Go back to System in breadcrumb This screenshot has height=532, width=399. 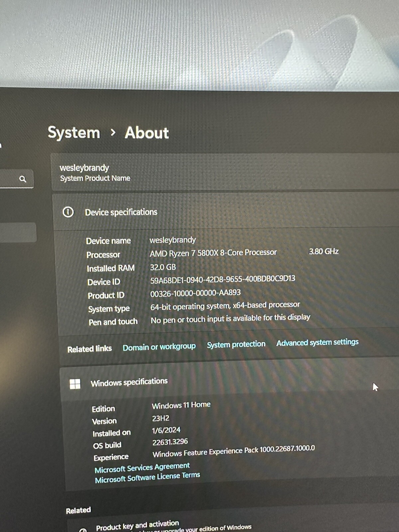click(x=74, y=132)
